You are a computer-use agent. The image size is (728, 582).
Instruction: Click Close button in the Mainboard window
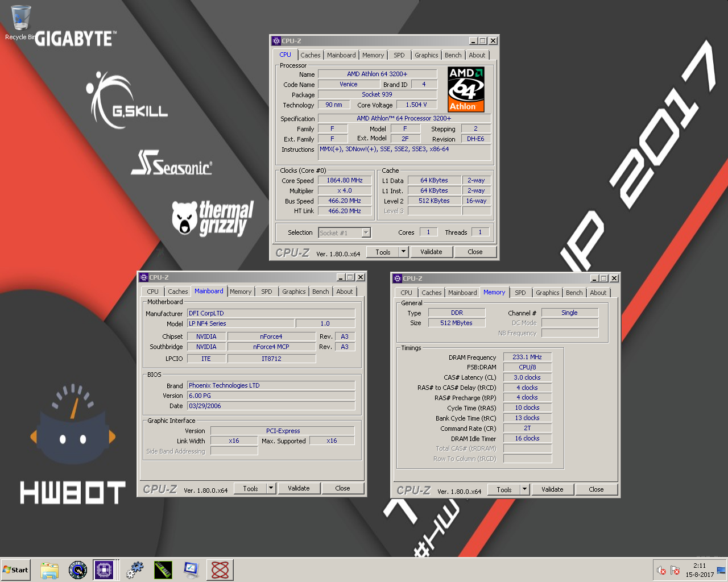click(343, 488)
